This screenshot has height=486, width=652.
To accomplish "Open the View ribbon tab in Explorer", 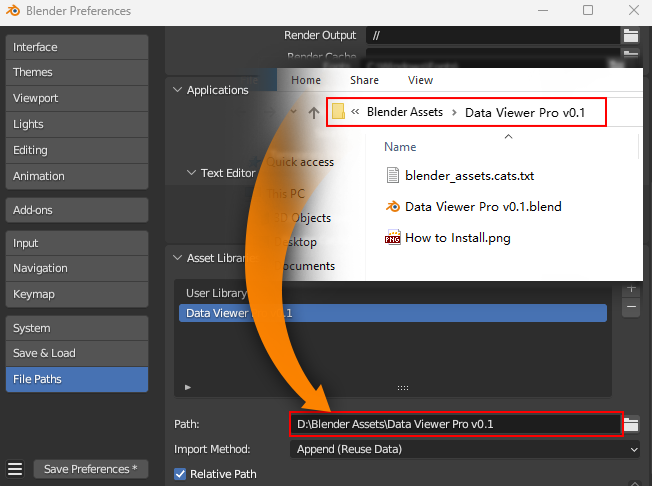I will [420, 80].
